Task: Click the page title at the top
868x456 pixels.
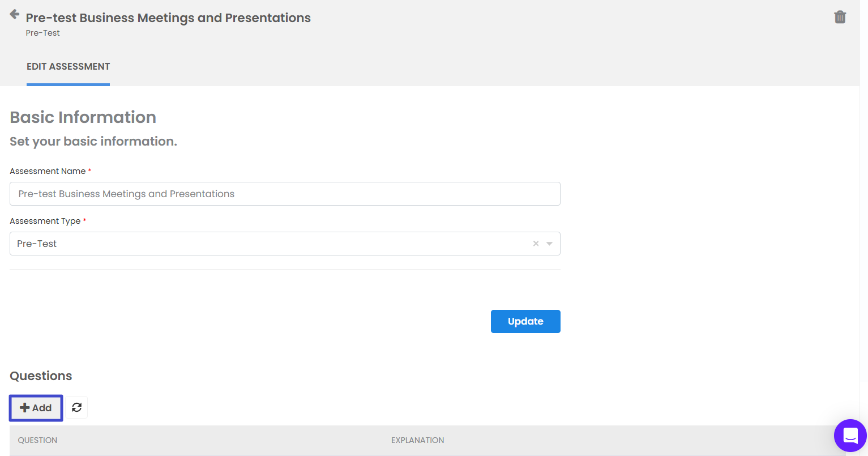Action: (x=168, y=18)
